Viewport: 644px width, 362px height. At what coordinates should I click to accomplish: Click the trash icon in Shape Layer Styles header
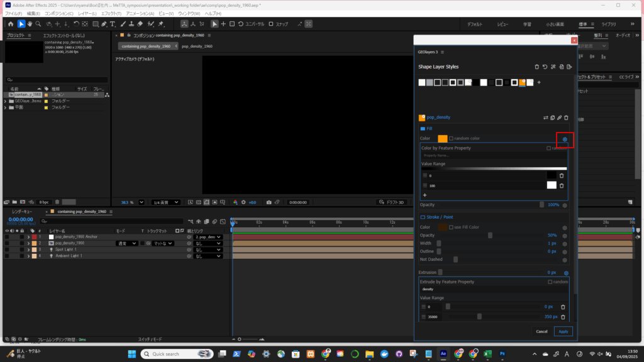(x=536, y=66)
